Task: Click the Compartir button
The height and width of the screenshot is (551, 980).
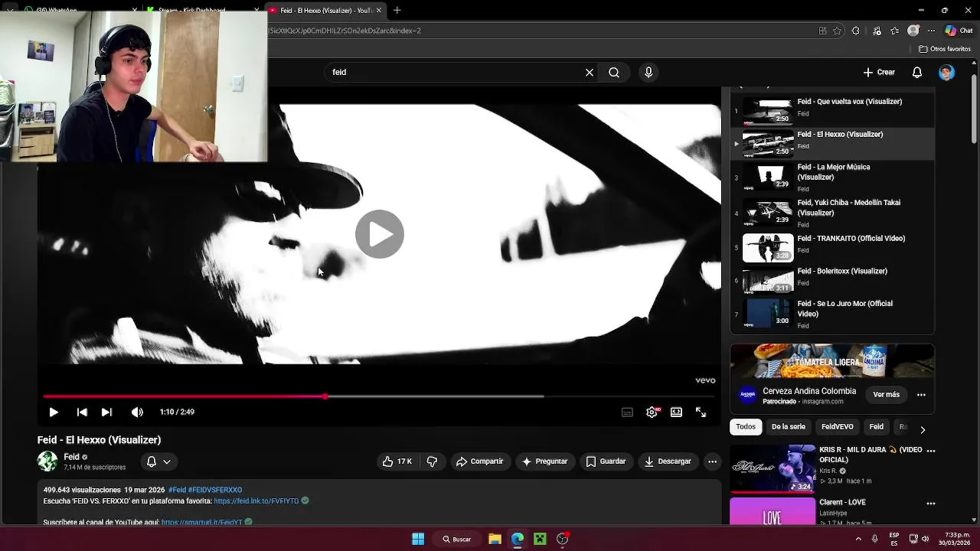Action: pyautogui.click(x=479, y=461)
